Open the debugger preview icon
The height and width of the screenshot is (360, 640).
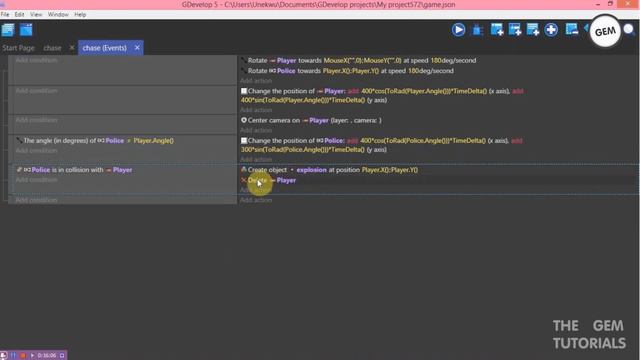pos(477,30)
